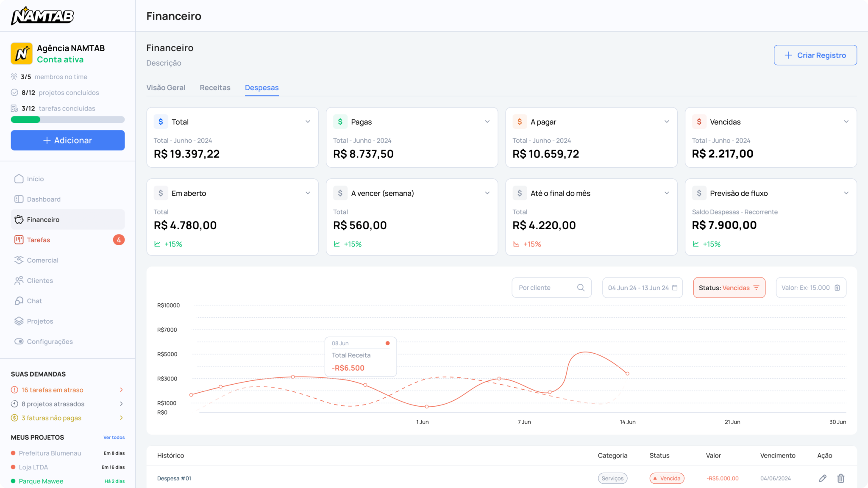Toggle the Status: Vencidas filter
Viewport: 868px width, 488px height.
click(x=729, y=287)
